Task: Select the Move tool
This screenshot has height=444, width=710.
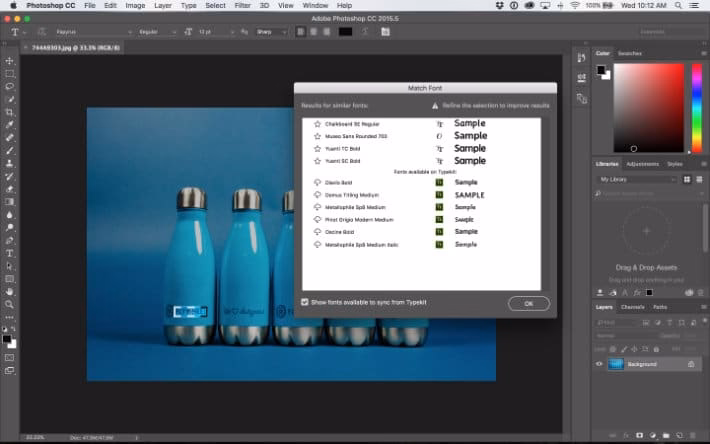Action: coord(10,61)
